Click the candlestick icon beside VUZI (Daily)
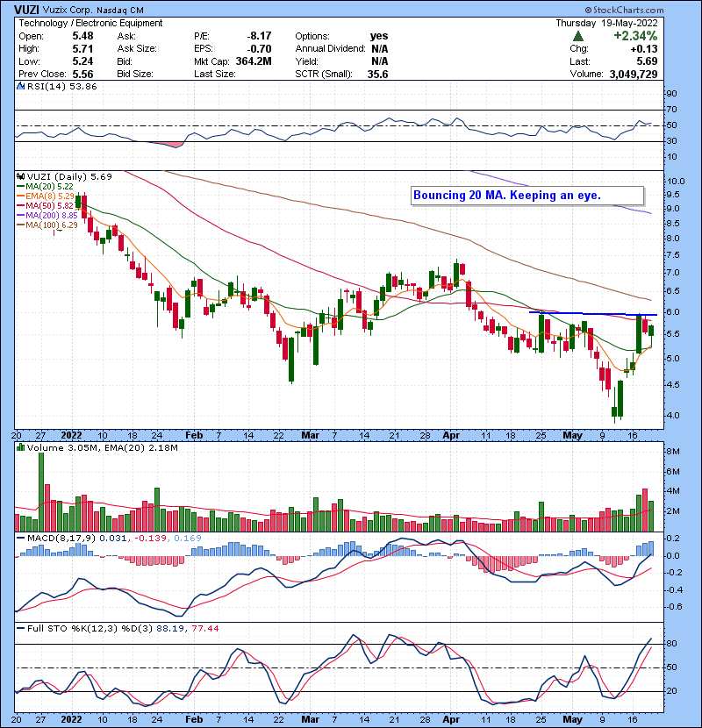 coord(20,176)
